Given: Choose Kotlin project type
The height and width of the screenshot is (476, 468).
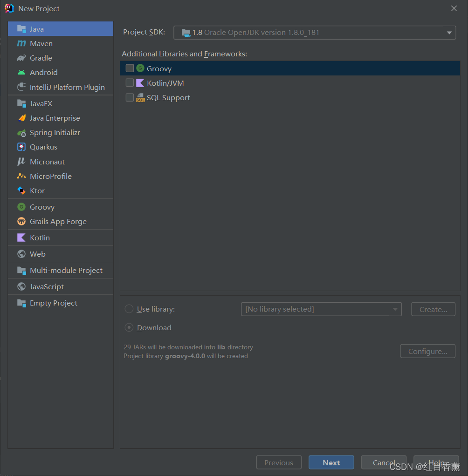Looking at the screenshot, I should pos(61,238).
